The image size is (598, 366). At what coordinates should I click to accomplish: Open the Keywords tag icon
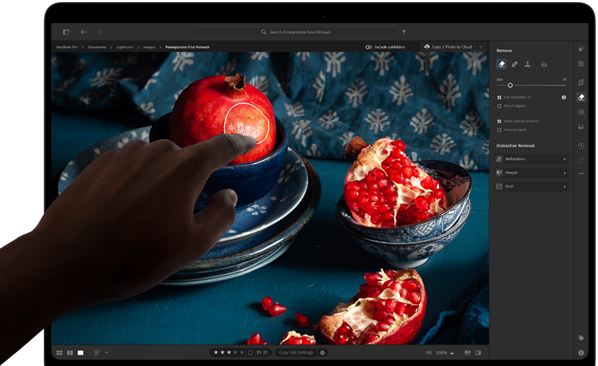(x=581, y=338)
